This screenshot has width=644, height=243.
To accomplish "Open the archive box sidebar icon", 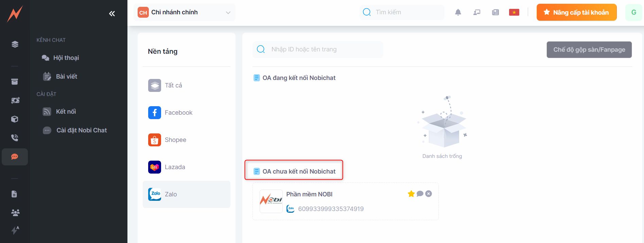I will (x=15, y=82).
